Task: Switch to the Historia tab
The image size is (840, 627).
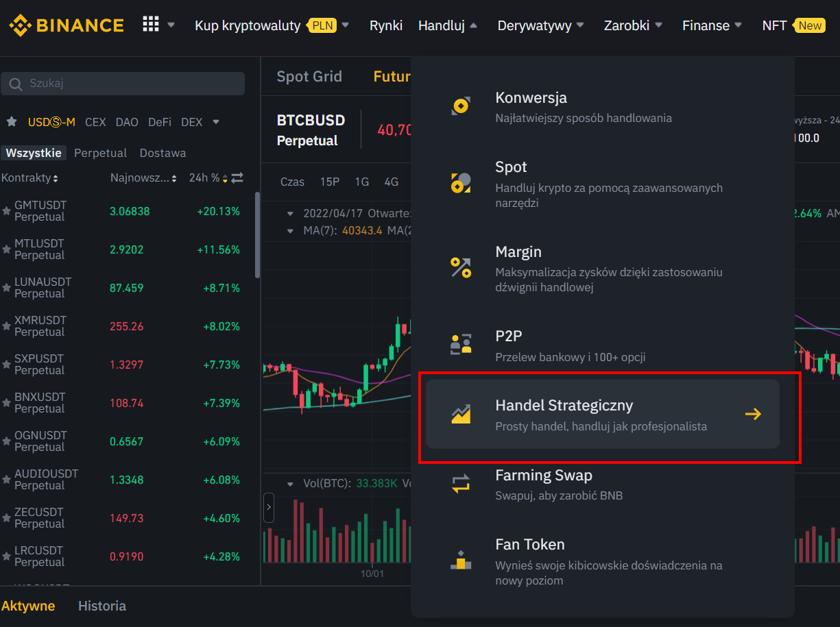Action: (102, 606)
